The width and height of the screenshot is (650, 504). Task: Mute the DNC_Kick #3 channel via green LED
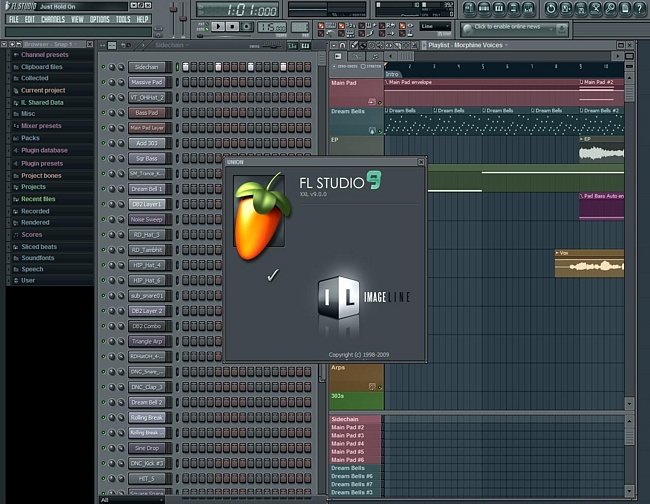coord(103,463)
